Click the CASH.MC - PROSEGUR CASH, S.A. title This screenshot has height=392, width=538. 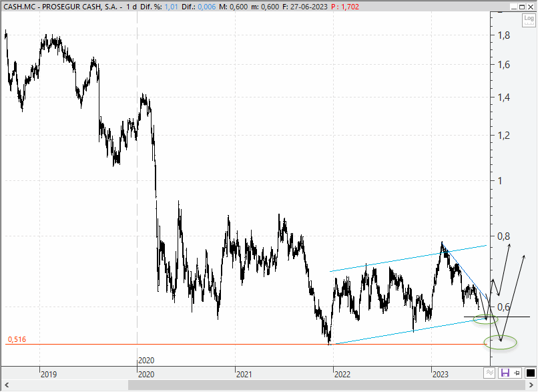[x=61, y=7]
